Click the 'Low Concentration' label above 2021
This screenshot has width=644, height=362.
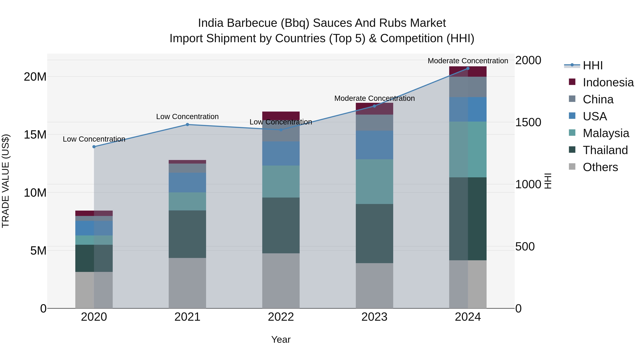[x=187, y=116]
